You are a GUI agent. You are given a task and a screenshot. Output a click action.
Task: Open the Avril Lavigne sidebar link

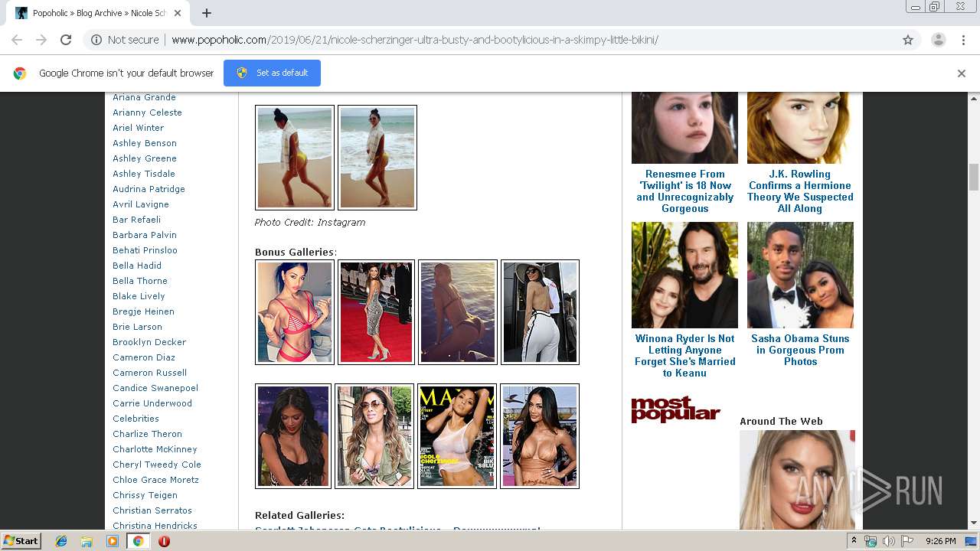[x=141, y=204]
